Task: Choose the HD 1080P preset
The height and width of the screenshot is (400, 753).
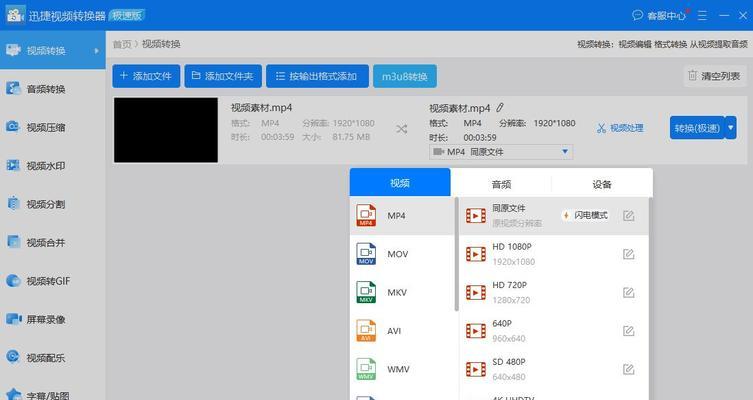Action: click(x=553, y=254)
